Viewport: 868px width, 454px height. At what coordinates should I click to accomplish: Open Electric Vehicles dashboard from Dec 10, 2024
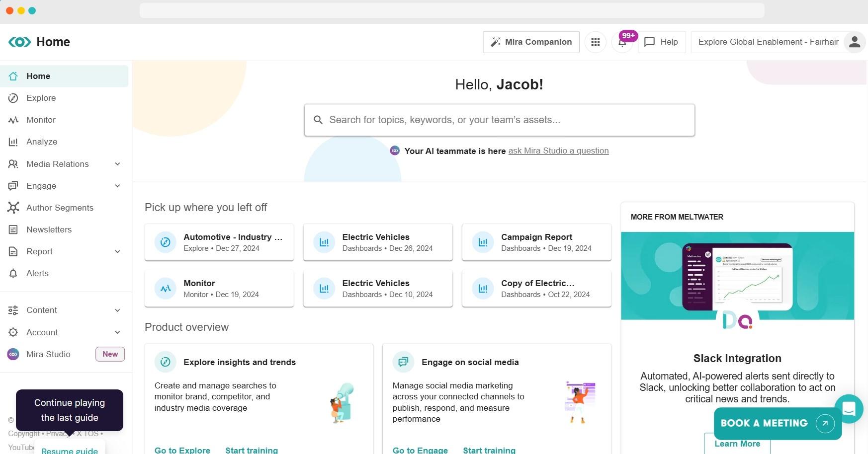(378, 289)
